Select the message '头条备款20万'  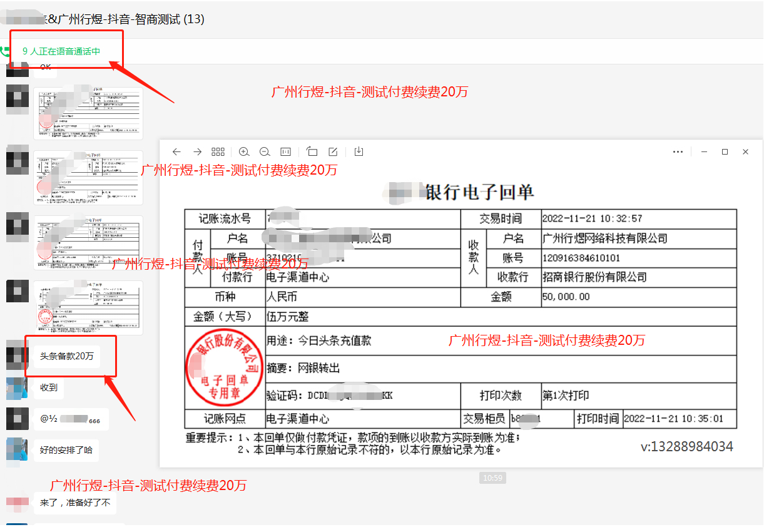click(x=67, y=356)
